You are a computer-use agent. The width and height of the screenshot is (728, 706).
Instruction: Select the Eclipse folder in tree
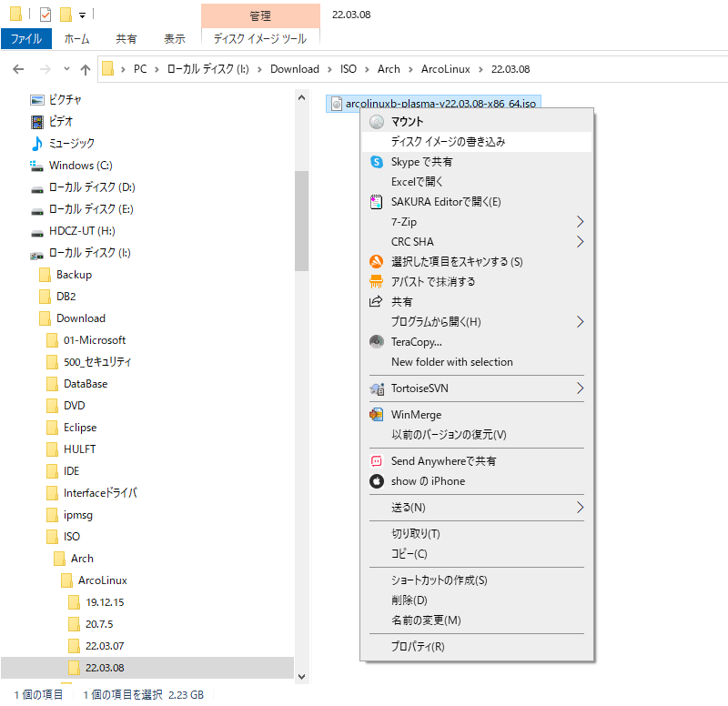pos(80,427)
